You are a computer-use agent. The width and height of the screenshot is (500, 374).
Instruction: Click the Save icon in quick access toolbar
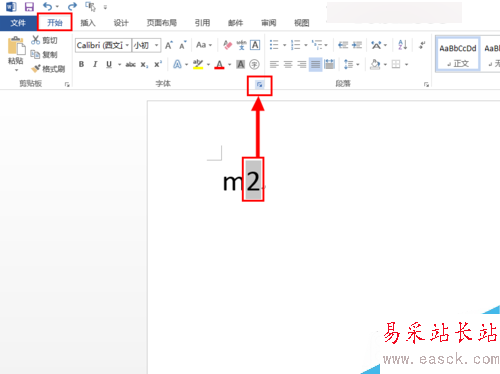tap(29, 6)
